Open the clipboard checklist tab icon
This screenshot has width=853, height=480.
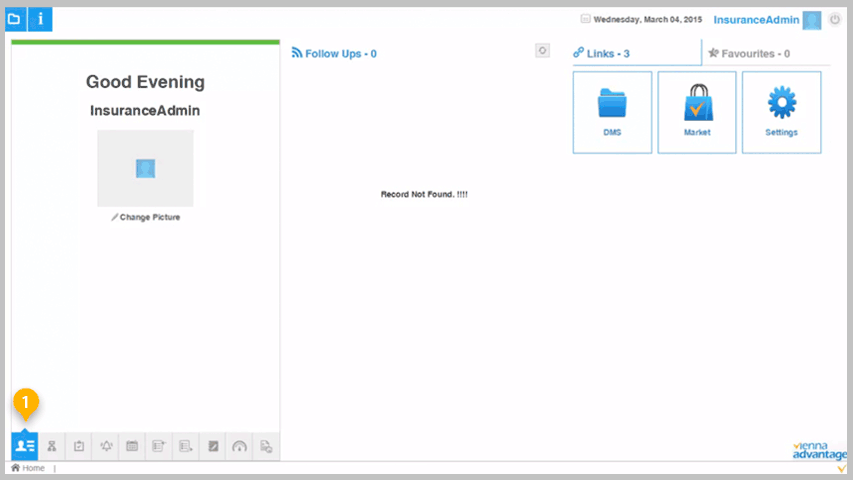click(x=79, y=446)
